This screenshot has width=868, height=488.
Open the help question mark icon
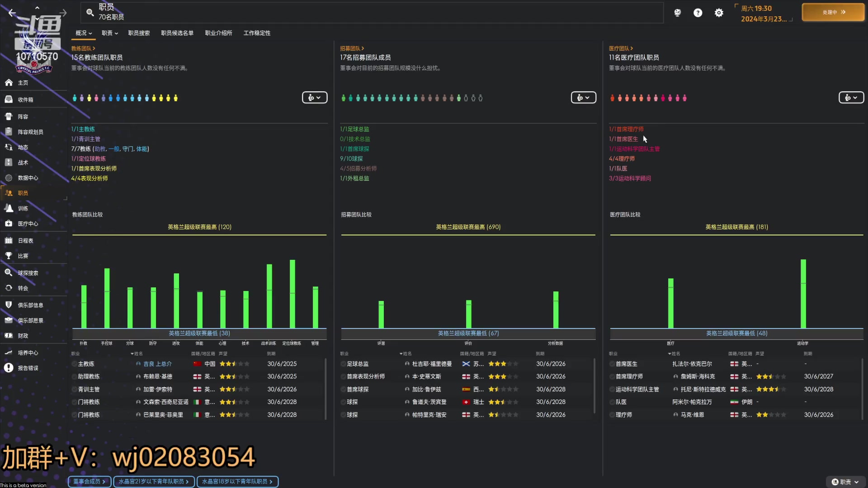point(698,13)
